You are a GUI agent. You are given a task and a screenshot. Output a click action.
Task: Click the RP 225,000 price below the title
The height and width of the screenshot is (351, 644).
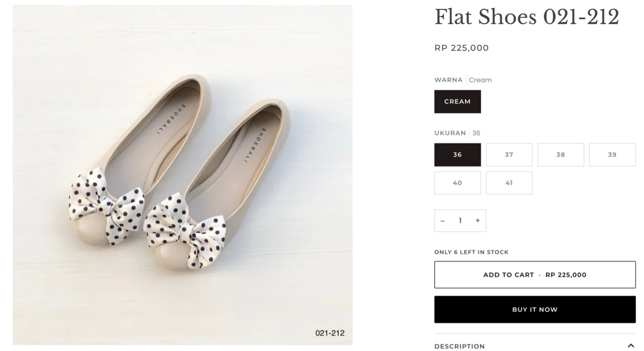[x=461, y=48]
